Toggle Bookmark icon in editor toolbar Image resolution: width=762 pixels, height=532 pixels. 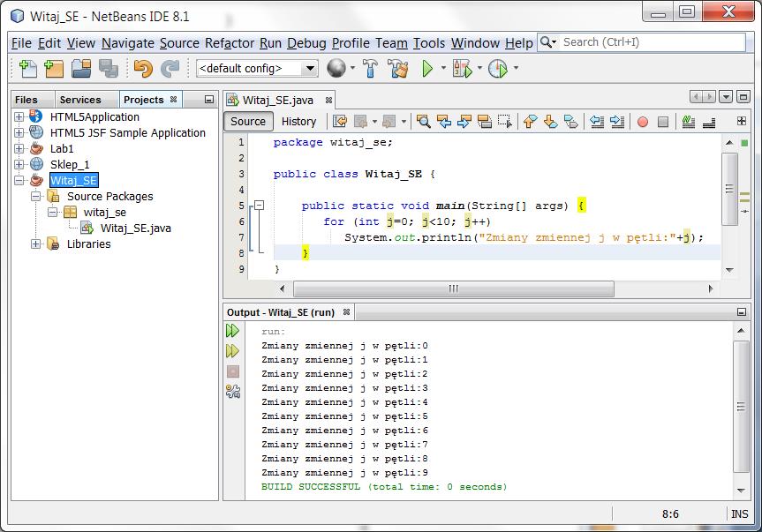(x=571, y=122)
